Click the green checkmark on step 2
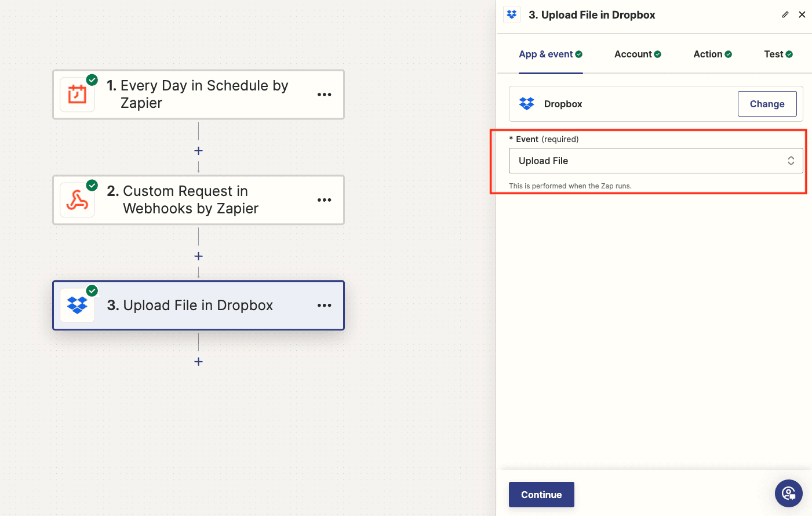 (92, 186)
